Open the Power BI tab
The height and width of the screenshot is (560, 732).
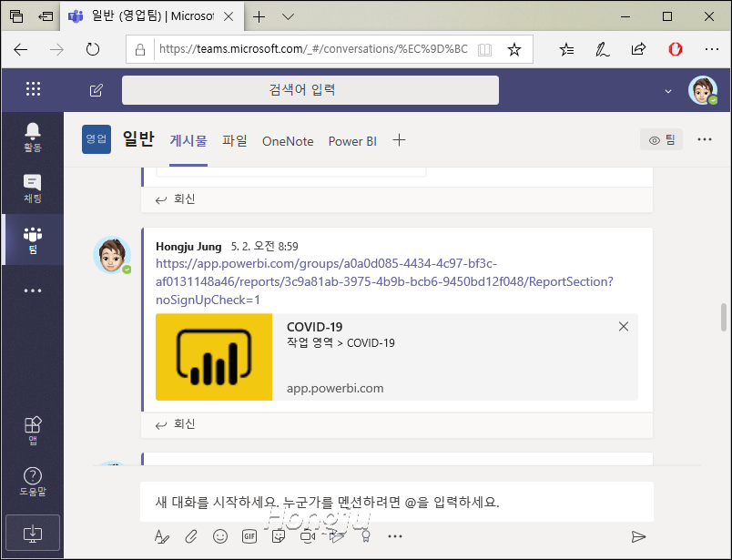pos(352,141)
